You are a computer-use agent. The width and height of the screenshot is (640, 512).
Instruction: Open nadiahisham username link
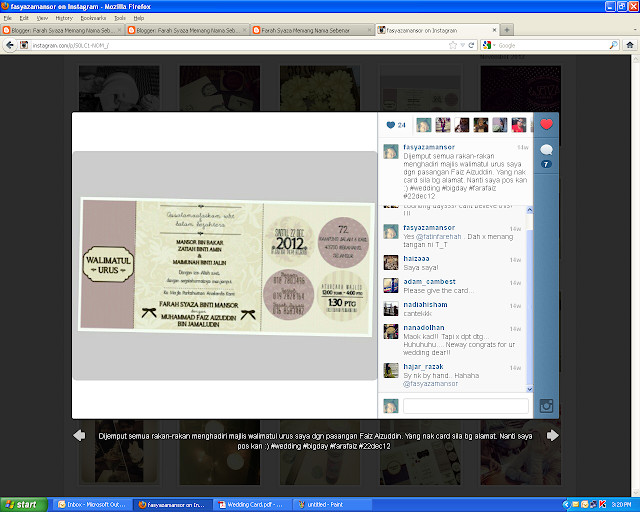pyautogui.click(x=425, y=305)
